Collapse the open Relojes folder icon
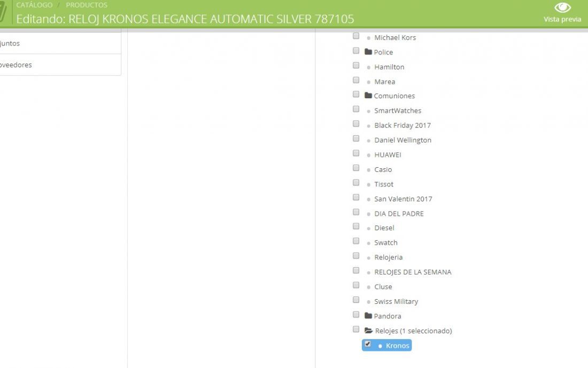Screen dimensions: 588x368 point(369,330)
